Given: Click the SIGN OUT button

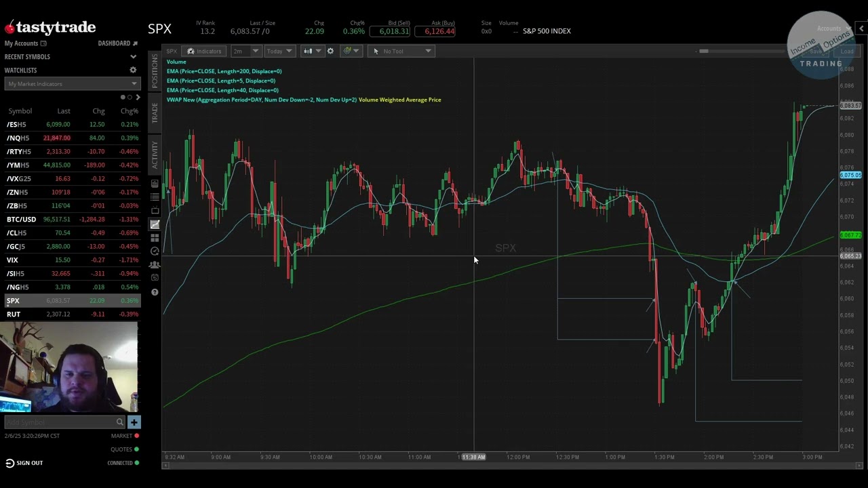Looking at the screenshot, I should 24,463.
